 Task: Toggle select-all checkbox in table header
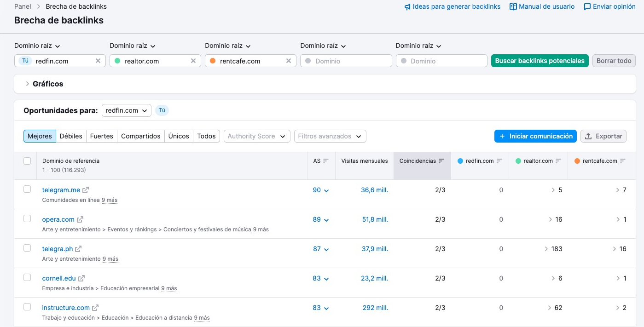[27, 161]
